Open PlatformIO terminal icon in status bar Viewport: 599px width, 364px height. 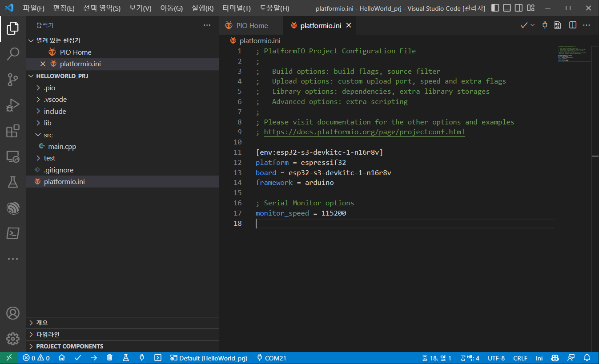pos(158,358)
